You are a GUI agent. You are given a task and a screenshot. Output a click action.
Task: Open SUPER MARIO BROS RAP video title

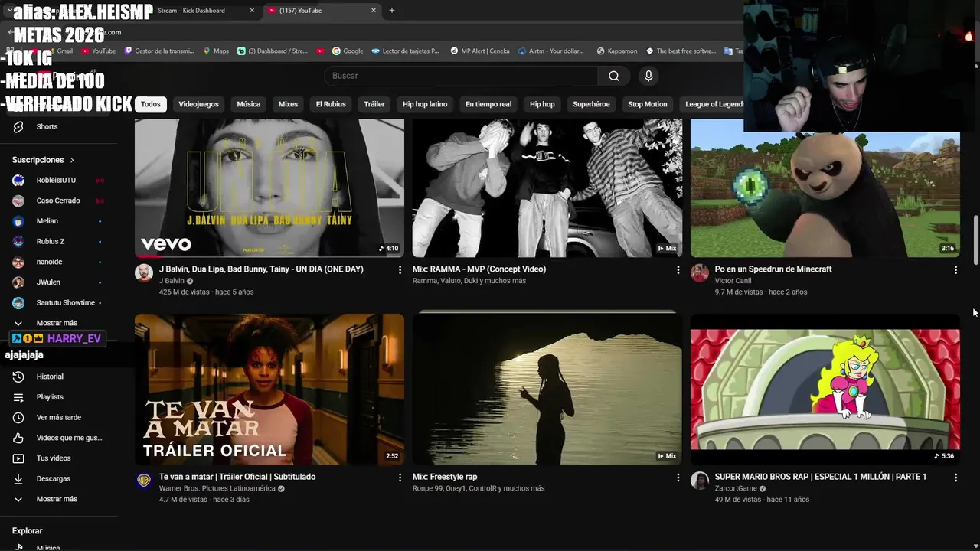pos(821,477)
